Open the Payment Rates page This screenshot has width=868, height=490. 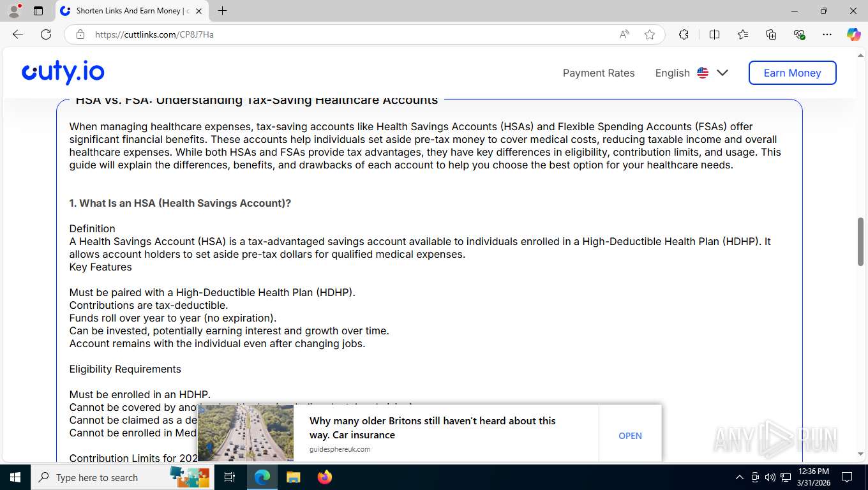[599, 73]
